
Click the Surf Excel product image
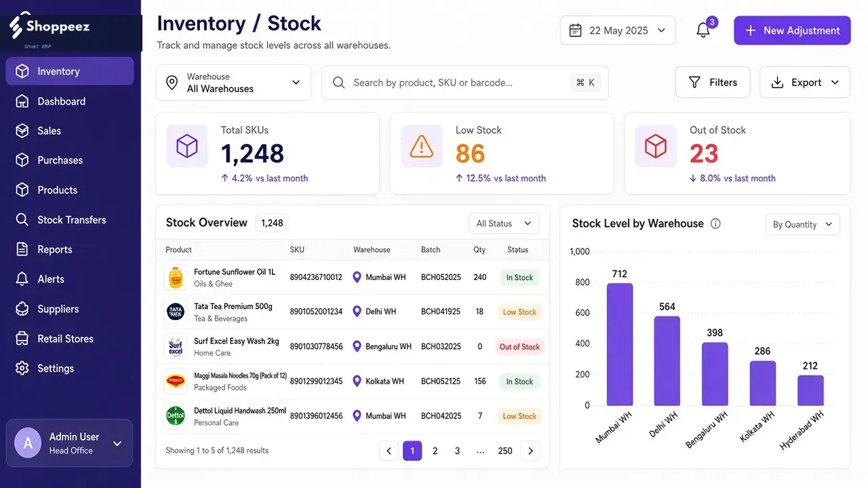coord(176,346)
